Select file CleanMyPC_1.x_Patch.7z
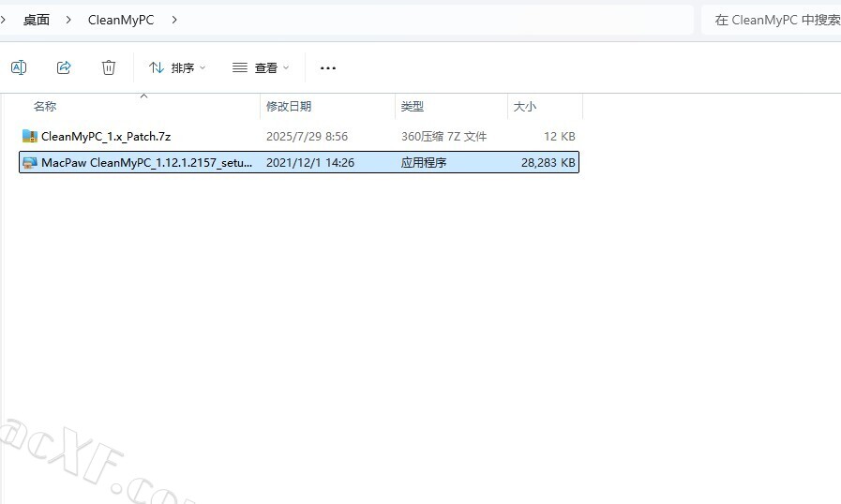Screen dimensions: 841x504 [106, 136]
